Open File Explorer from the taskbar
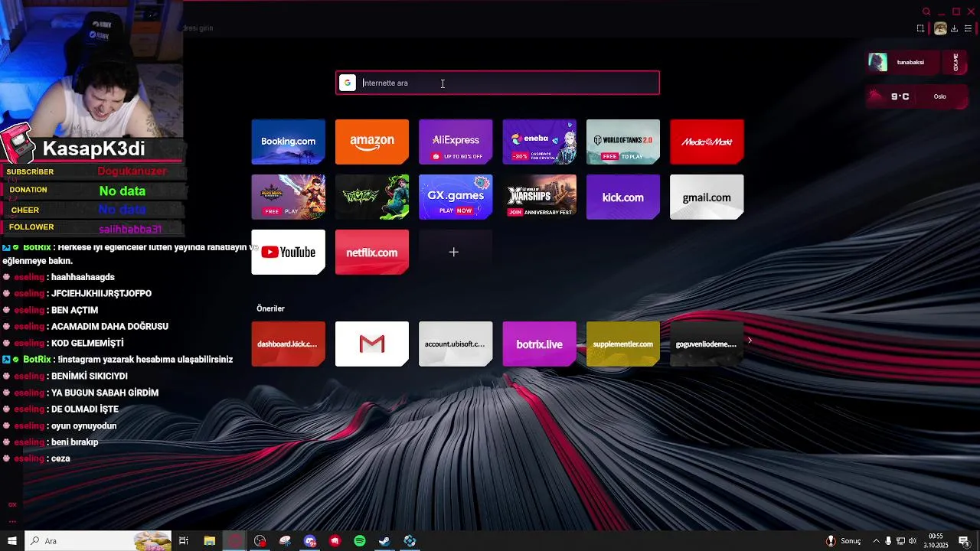Viewport: 980px width, 551px height. (x=209, y=541)
